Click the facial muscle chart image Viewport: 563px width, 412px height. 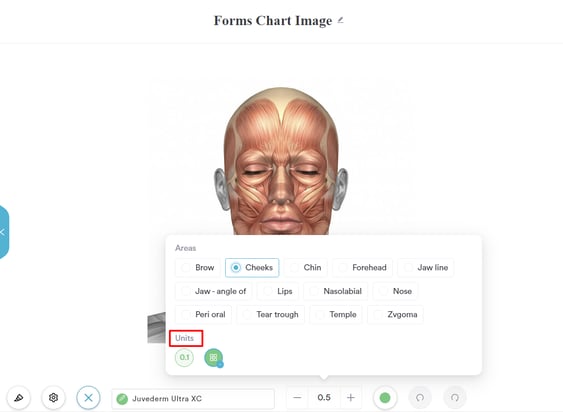[x=281, y=161]
